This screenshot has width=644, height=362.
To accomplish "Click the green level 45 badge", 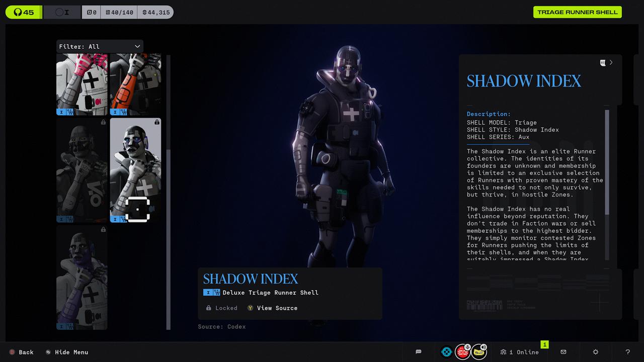I will (x=24, y=12).
